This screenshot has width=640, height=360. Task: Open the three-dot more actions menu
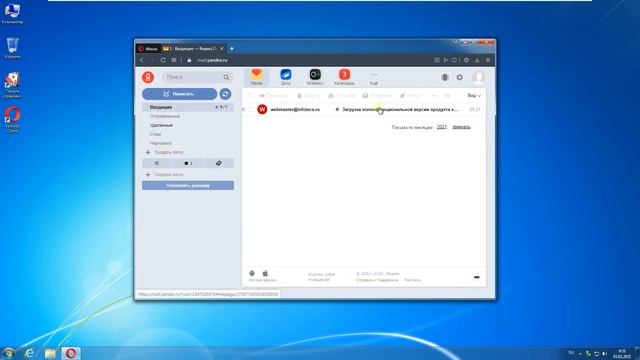[434, 96]
